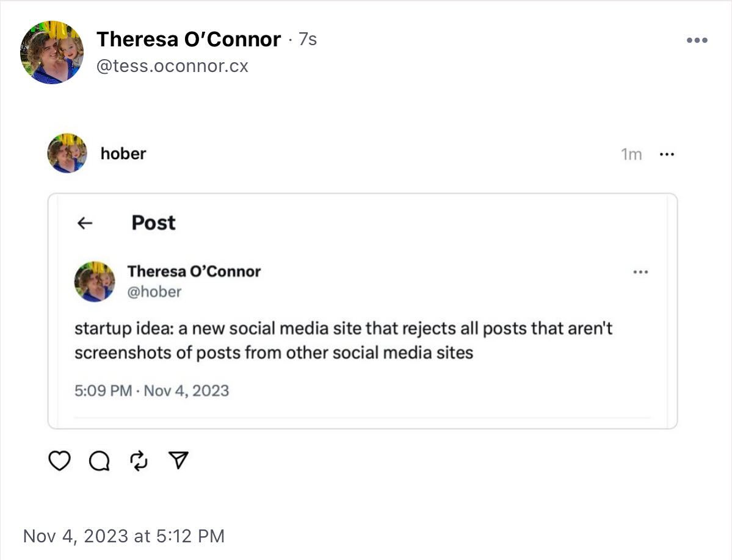Open the reply speech bubble icon
Screen dimensions: 732x560
[99, 461]
